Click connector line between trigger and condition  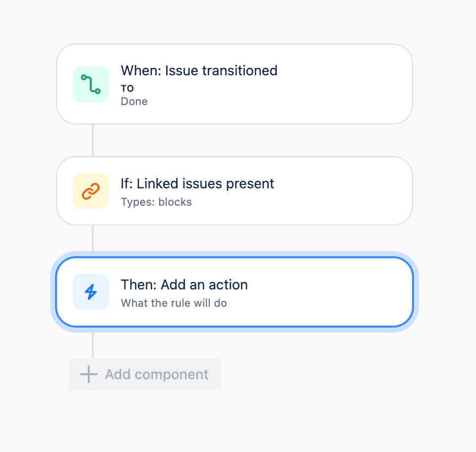point(93,140)
